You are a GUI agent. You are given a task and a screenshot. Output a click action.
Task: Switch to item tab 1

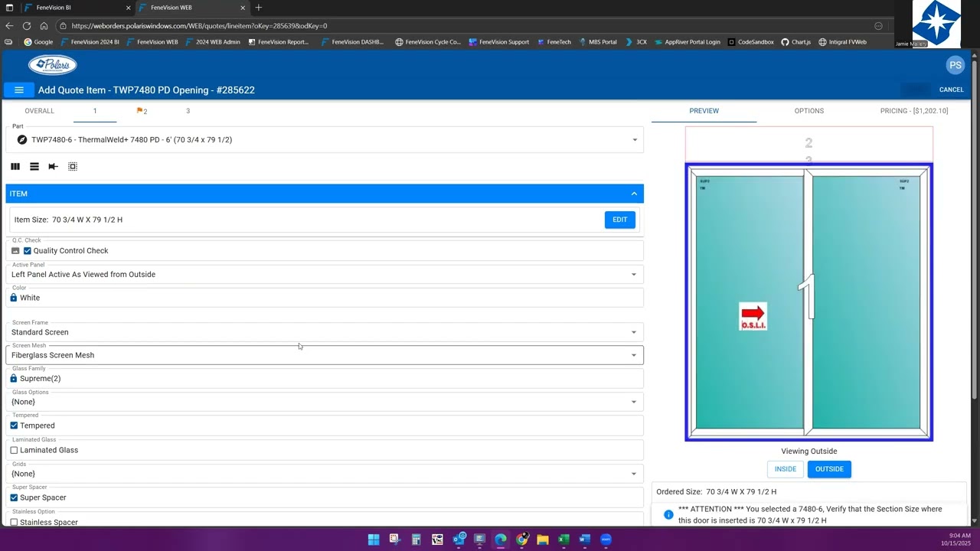tap(95, 111)
